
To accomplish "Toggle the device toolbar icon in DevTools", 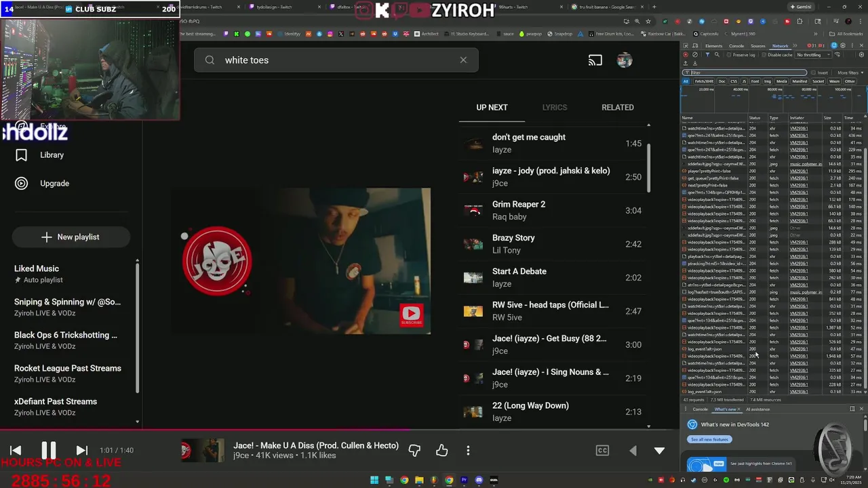I will click(x=695, y=46).
